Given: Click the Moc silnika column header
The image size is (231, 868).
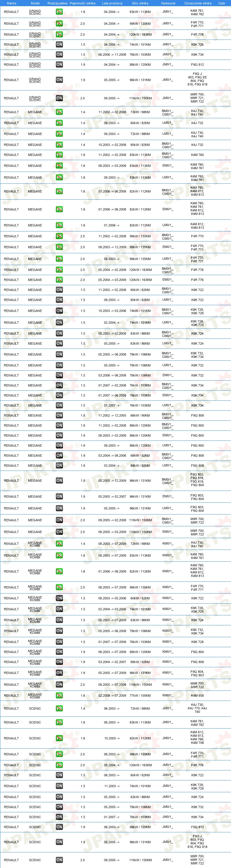Looking at the screenshot, I should pyautogui.click(x=140, y=3).
